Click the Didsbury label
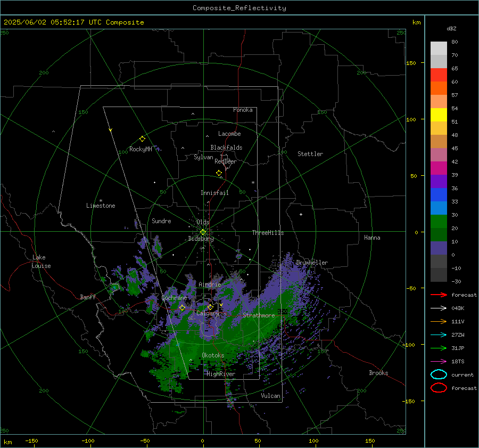The width and height of the screenshot is (479, 448). coord(201,239)
